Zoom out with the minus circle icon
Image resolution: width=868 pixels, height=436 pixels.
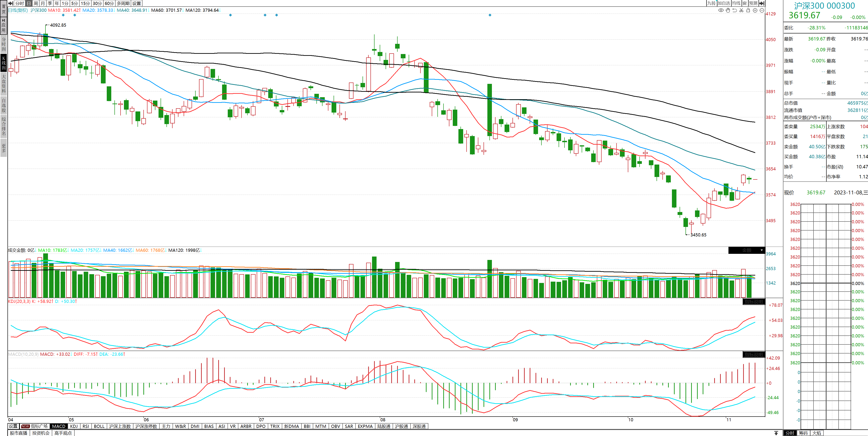tap(762, 10)
